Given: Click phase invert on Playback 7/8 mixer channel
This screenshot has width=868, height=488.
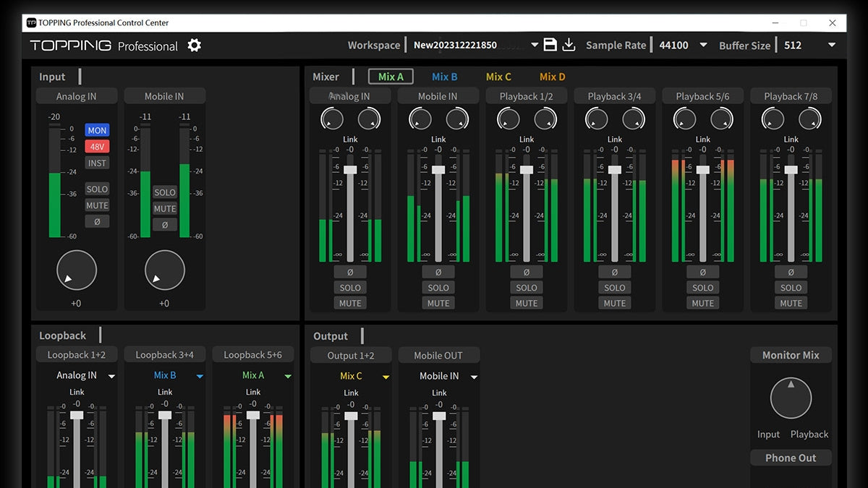Looking at the screenshot, I should coord(791,272).
